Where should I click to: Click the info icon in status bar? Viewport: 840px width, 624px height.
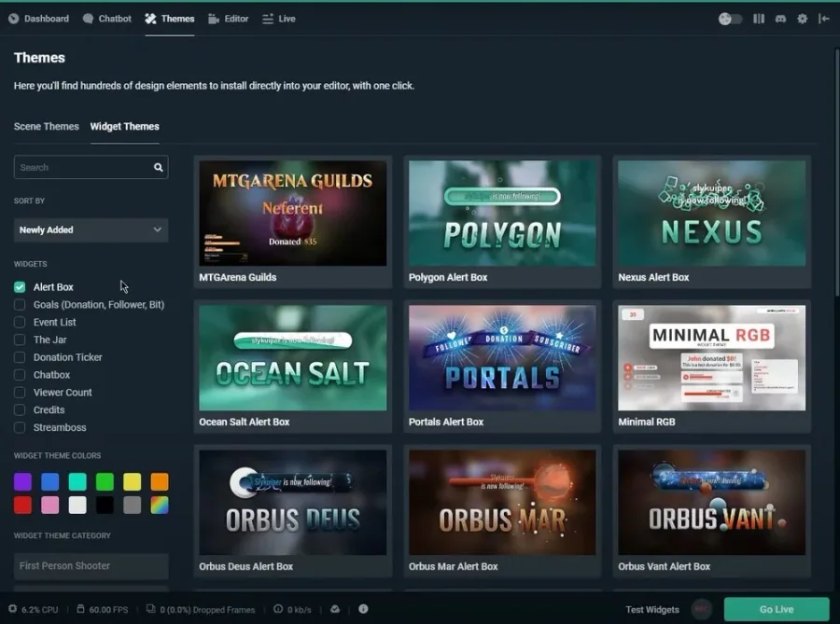tap(363, 608)
